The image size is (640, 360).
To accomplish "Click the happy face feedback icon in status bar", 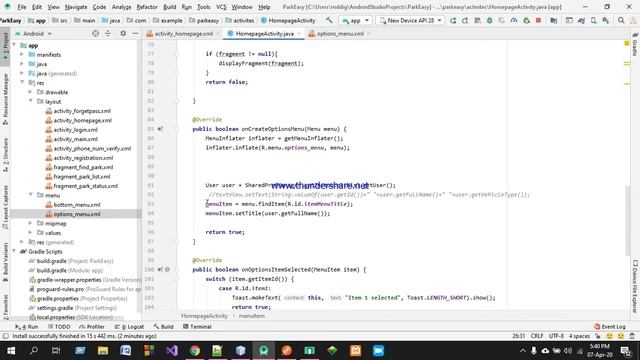I will pos(609,336).
